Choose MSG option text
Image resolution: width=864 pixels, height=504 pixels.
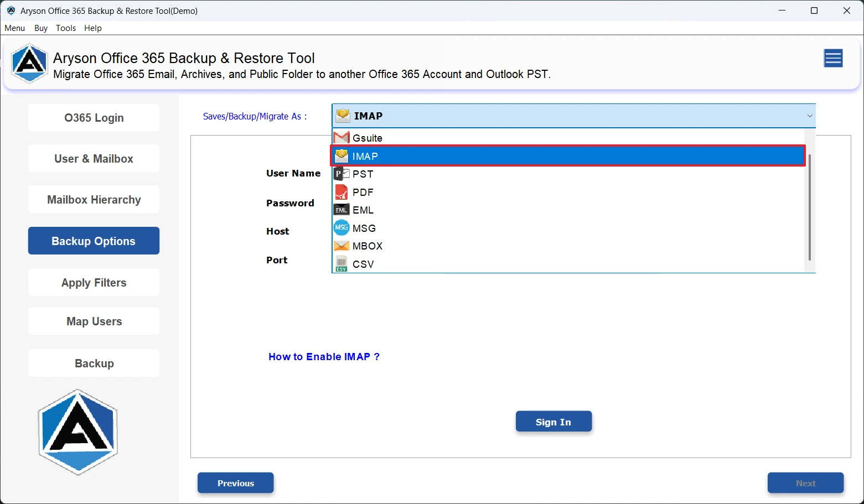pyautogui.click(x=364, y=228)
